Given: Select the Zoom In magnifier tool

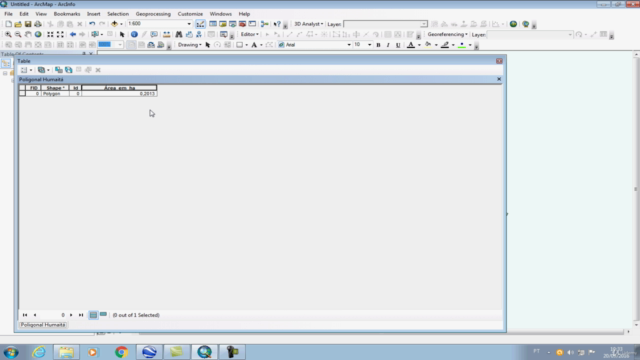Looking at the screenshot, I should point(8,35).
